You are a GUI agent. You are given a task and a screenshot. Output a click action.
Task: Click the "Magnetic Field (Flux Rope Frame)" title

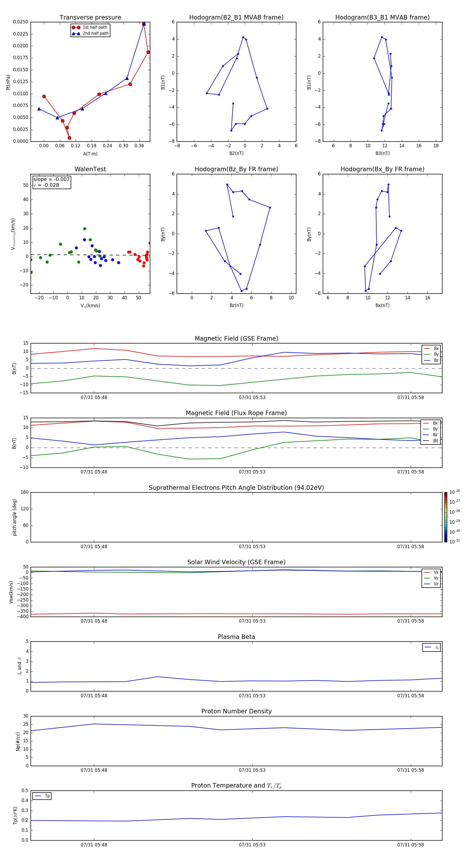[236, 413]
